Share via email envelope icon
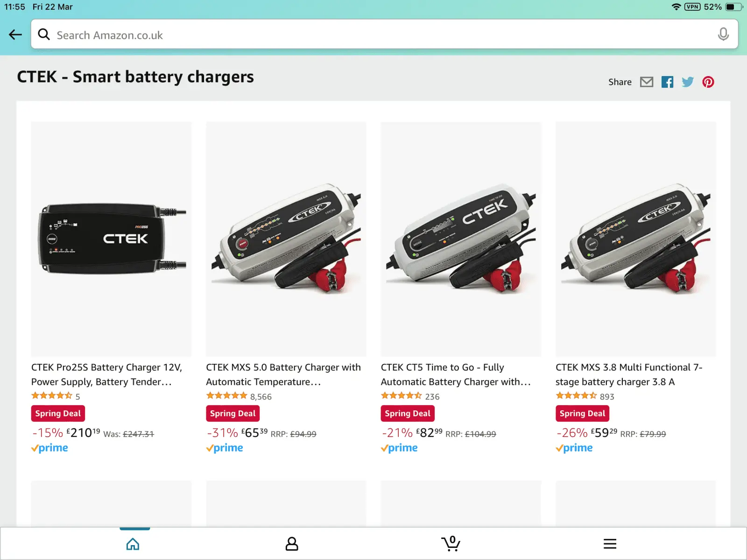This screenshot has width=747, height=560. pos(646,82)
